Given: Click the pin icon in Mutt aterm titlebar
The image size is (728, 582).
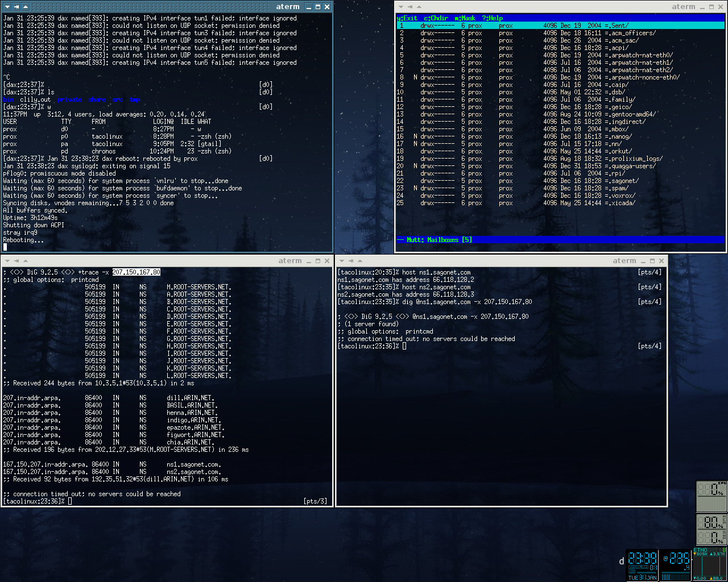Looking at the screenshot, I should [410, 7].
